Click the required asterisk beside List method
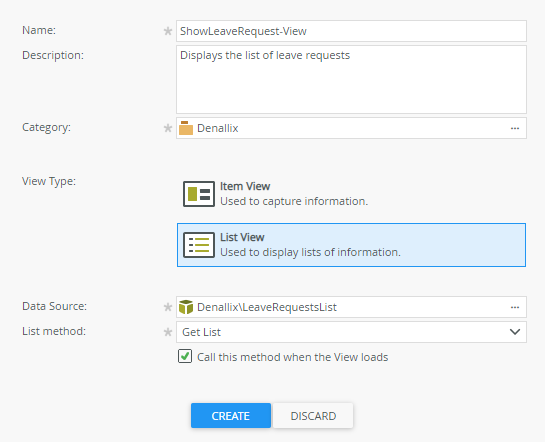Viewport: 545px width, 442px height. pos(168,332)
